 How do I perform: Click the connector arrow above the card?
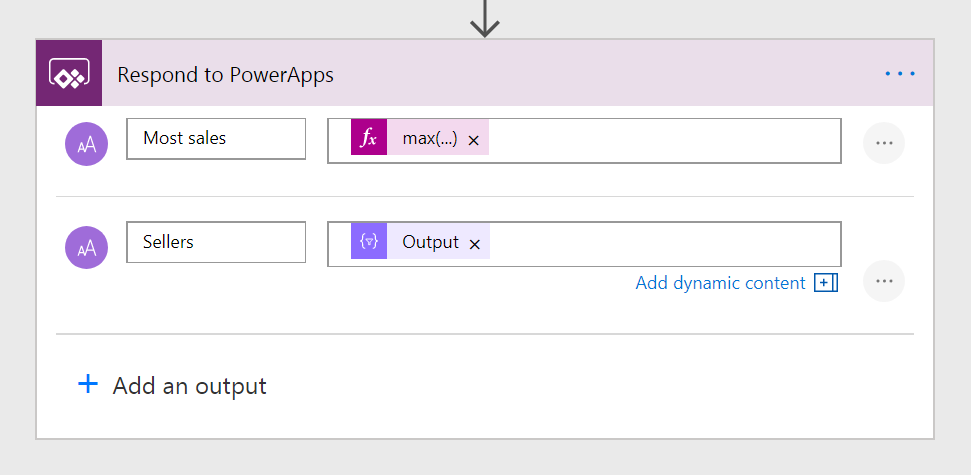tap(485, 17)
